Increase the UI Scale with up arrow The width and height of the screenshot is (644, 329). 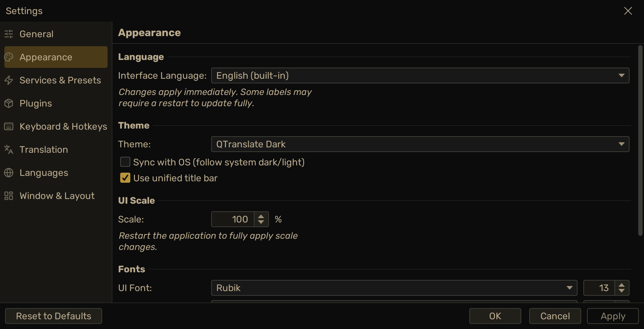pos(261,216)
